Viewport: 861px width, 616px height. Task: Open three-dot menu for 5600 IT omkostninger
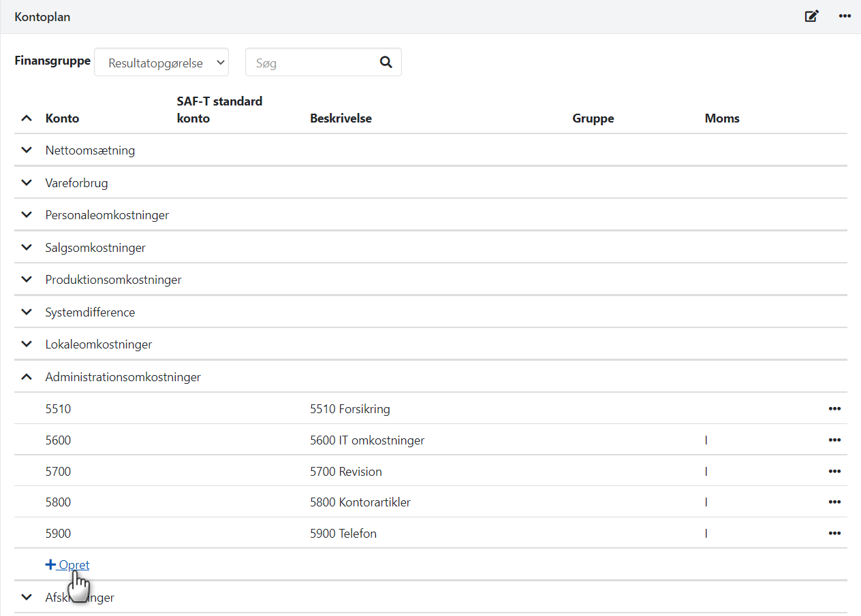(834, 440)
